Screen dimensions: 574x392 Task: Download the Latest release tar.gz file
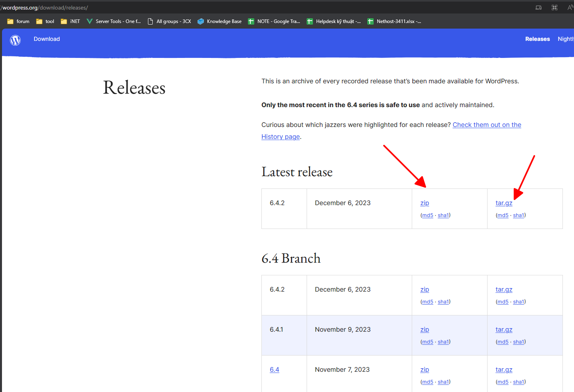[504, 203]
